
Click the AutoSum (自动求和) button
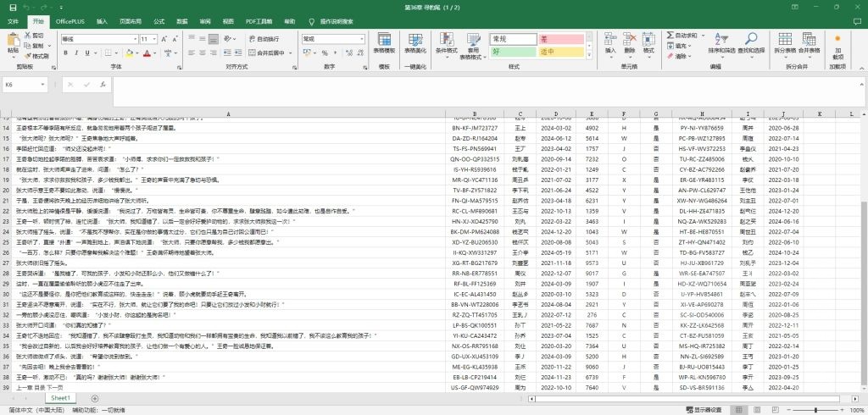click(683, 35)
